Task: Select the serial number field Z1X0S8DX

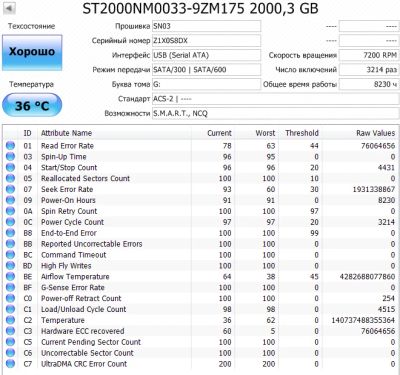Action: [x=206, y=41]
